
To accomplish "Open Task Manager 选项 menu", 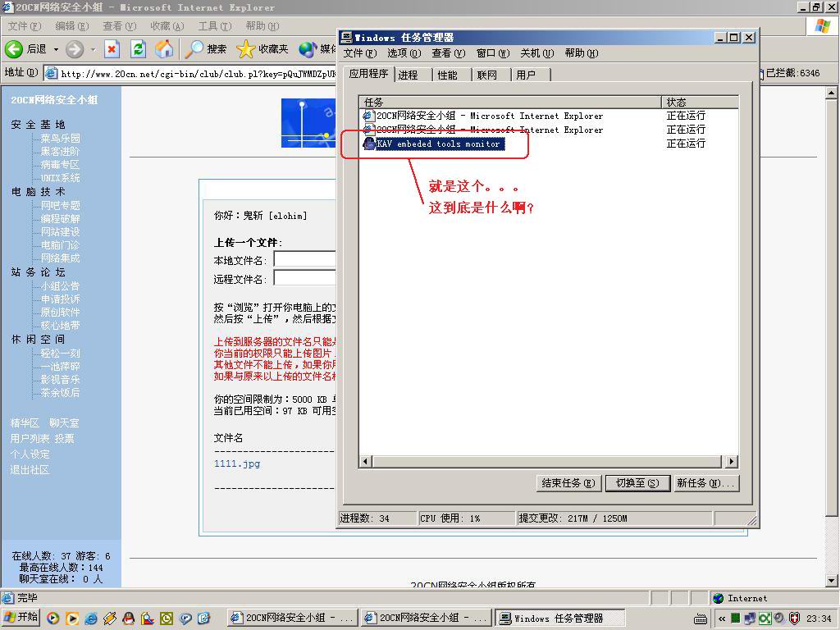I will (x=404, y=53).
